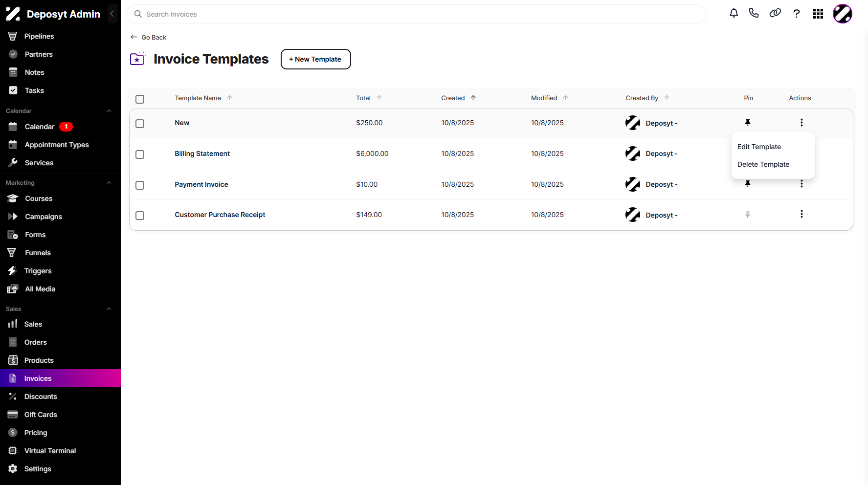
Task: Pin the Customer Purchase Receipt template
Action: click(748, 214)
